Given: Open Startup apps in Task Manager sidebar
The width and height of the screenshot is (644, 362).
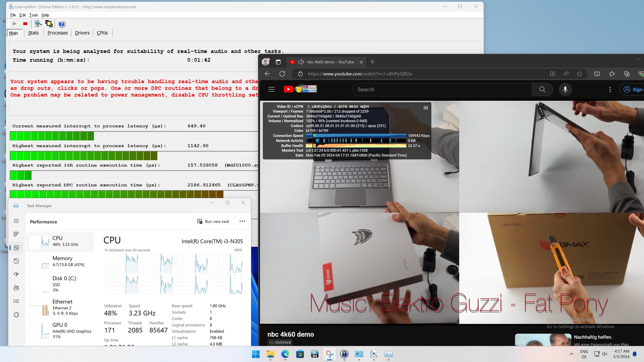Looking at the screenshot, I should click(x=16, y=274).
